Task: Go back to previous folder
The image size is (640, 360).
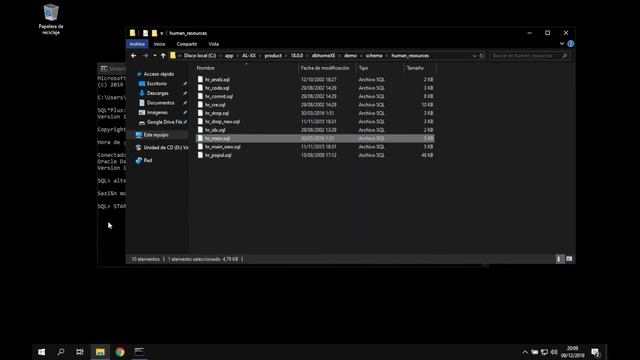Action: [133, 56]
